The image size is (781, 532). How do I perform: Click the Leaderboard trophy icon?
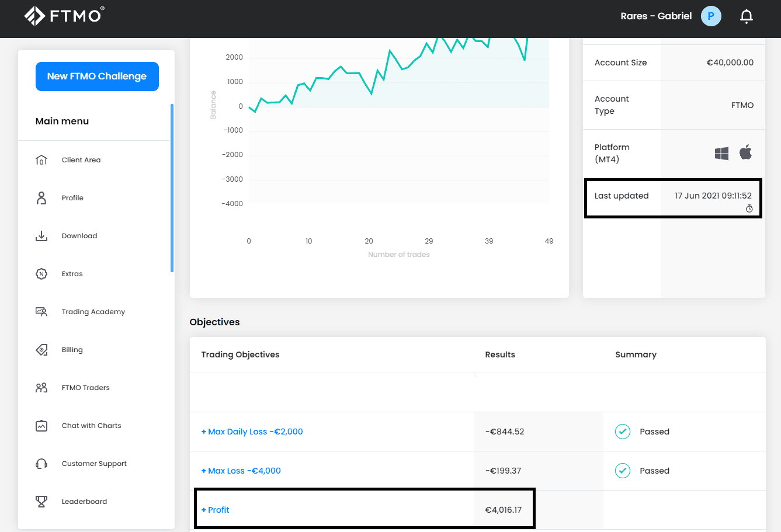point(41,502)
